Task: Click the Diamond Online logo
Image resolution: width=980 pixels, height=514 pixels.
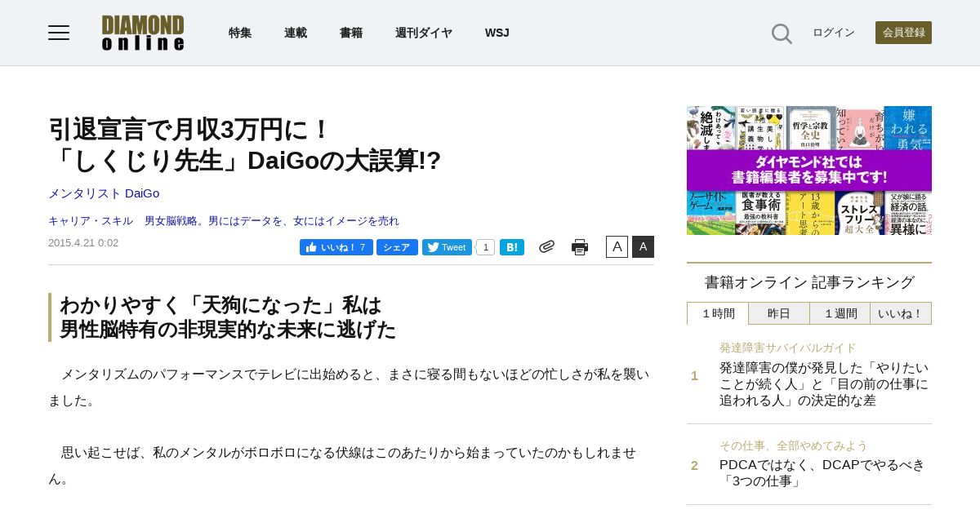Action: [143, 33]
